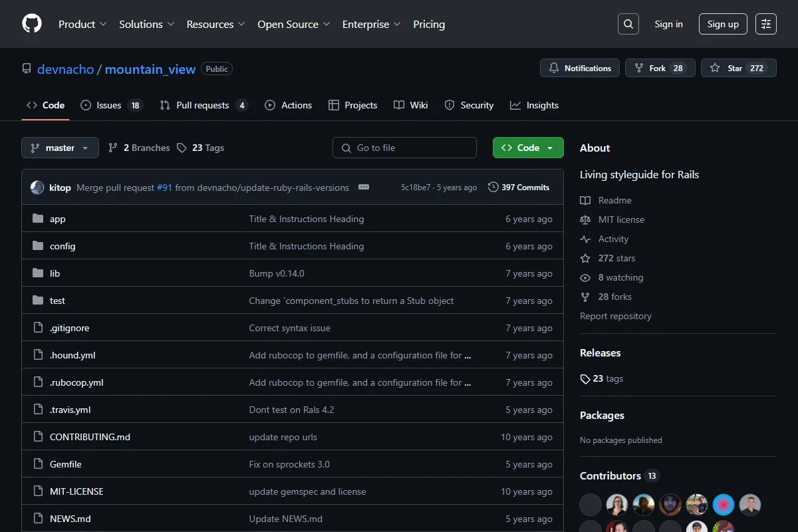The image size is (798, 532).
Task: Open the Insights tab
Action: [534, 105]
